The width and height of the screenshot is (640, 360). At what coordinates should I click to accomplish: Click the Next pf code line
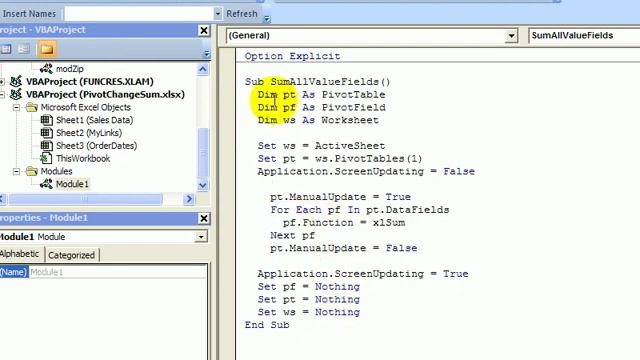point(292,236)
